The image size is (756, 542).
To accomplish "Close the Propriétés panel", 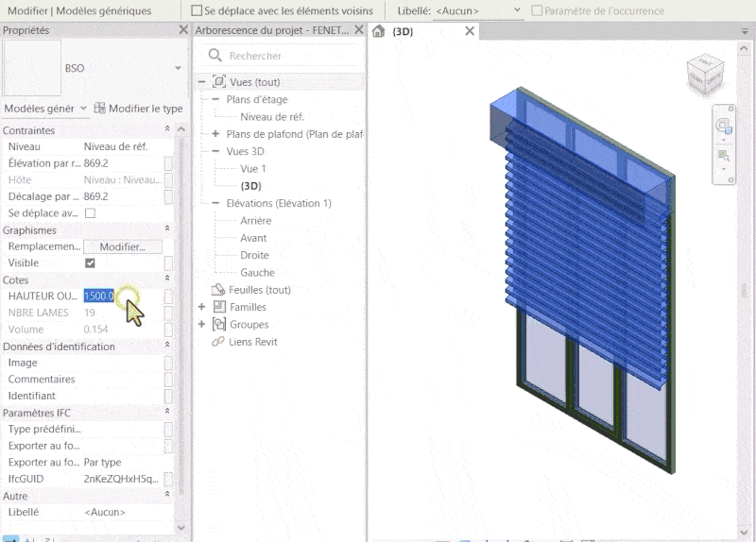I will click(182, 30).
